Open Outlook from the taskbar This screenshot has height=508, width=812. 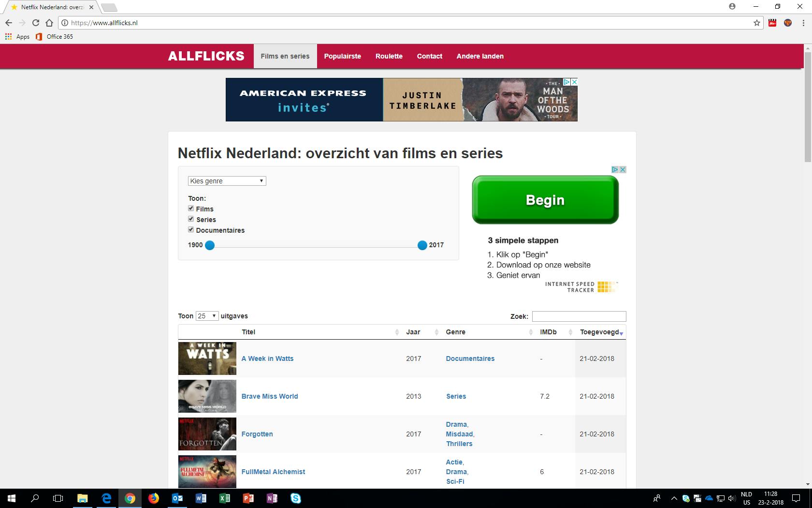coord(177,498)
